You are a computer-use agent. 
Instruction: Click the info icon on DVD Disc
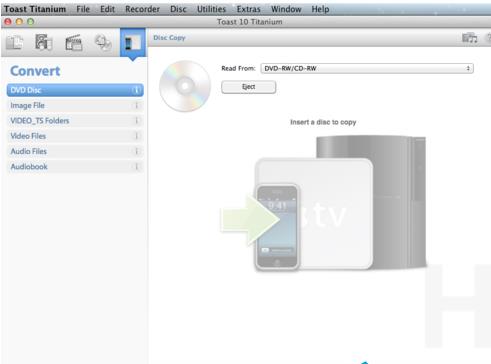click(x=136, y=90)
